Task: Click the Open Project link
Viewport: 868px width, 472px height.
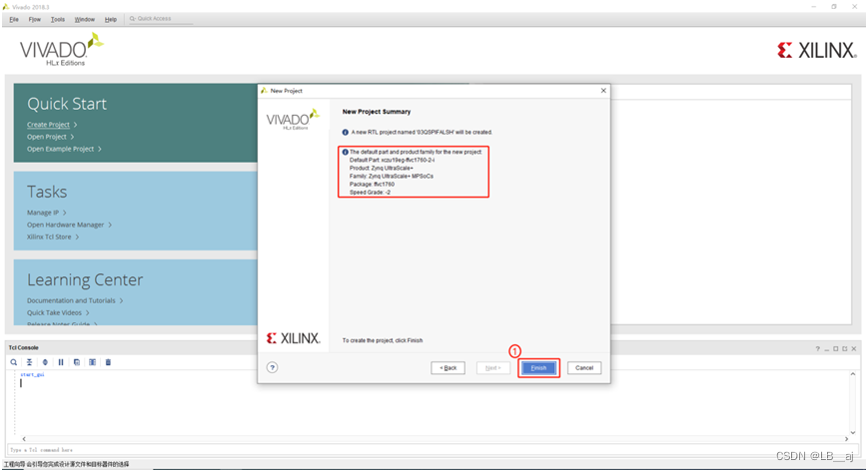Action: (x=47, y=137)
